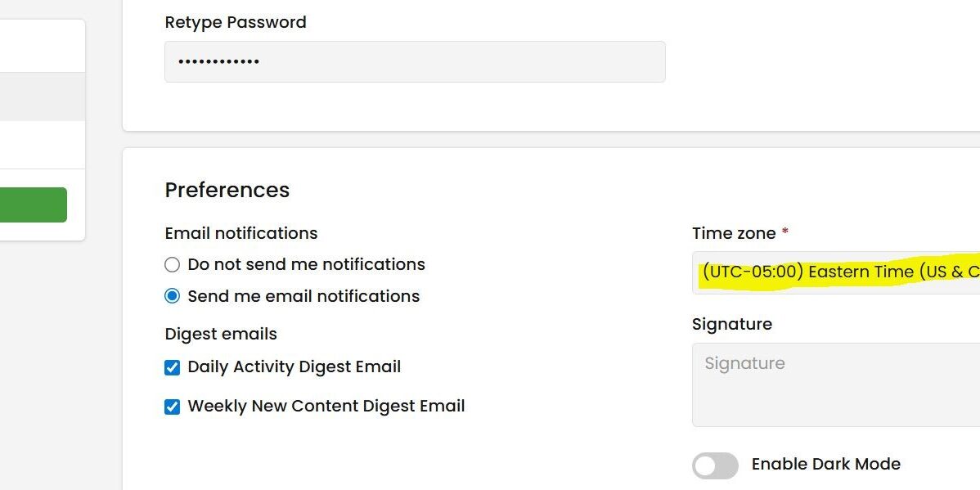Click the "Enable Dark Mode" label text
This screenshot has height=490, width=980.
[x=825, y=465]
